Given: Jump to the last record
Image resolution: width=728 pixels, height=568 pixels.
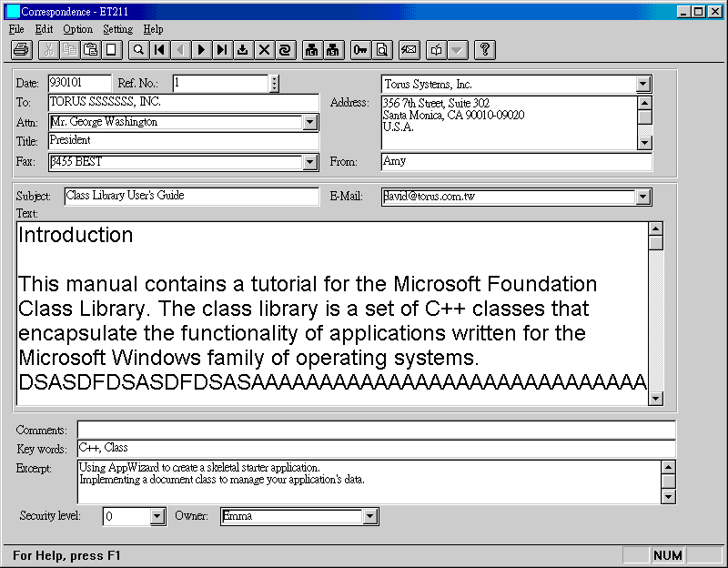Looking at the screenshot, I should tap(221, 50).
